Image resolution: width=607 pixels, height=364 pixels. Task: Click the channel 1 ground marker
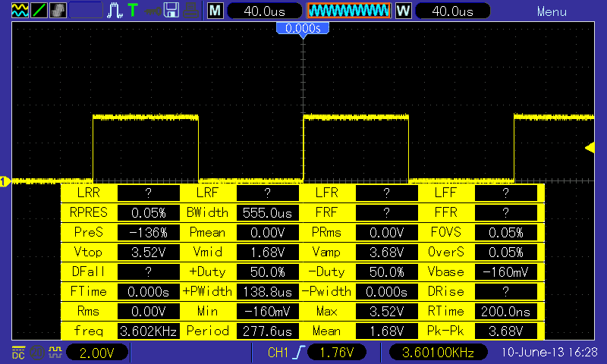5,181
